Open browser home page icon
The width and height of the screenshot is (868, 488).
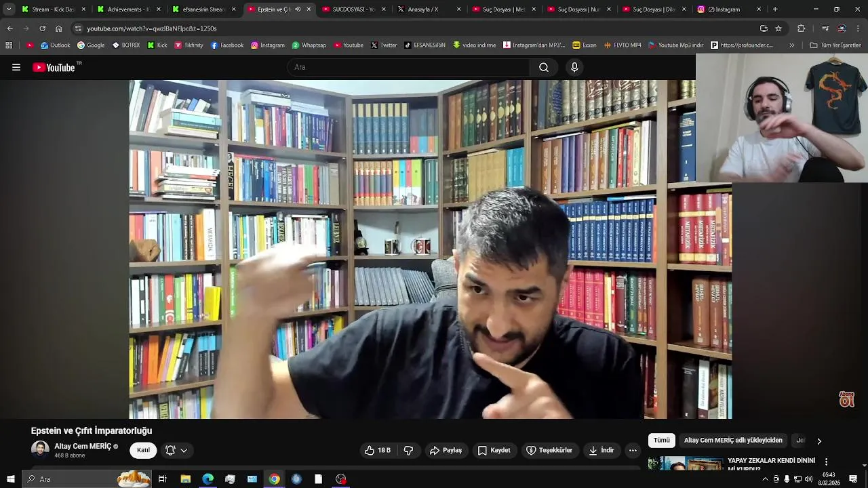[x=58, y=28]
